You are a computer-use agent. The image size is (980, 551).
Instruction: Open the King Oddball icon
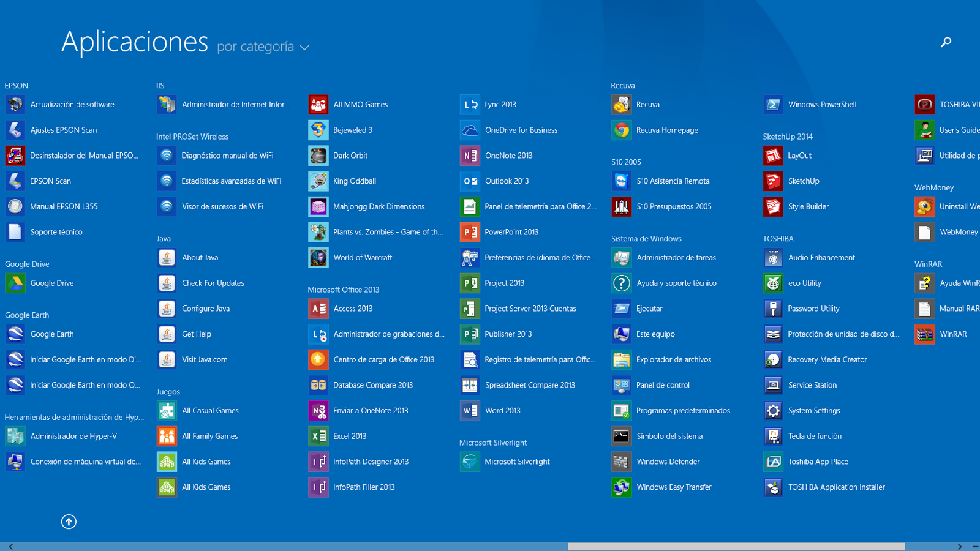coord(318,181)
